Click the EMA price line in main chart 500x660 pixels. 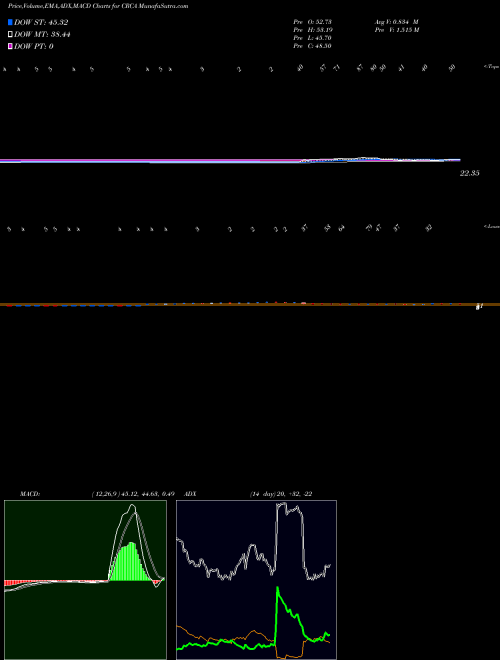point(230,160)
